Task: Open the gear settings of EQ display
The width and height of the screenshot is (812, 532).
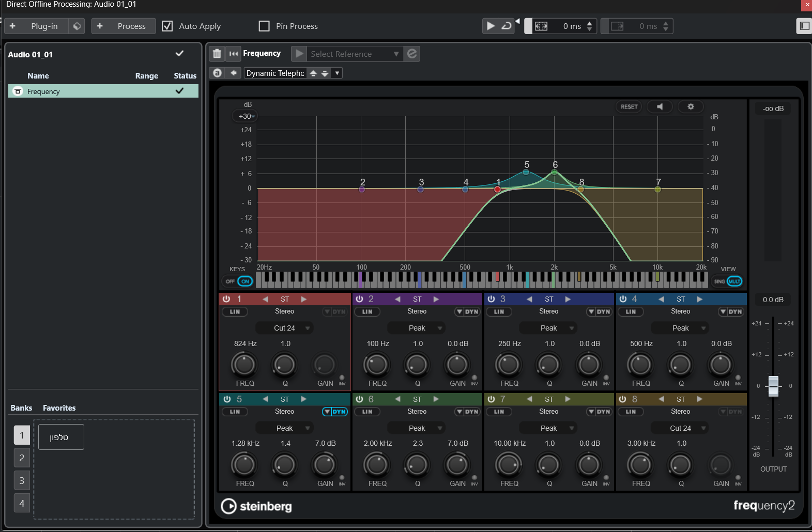Action: point(691,106)
